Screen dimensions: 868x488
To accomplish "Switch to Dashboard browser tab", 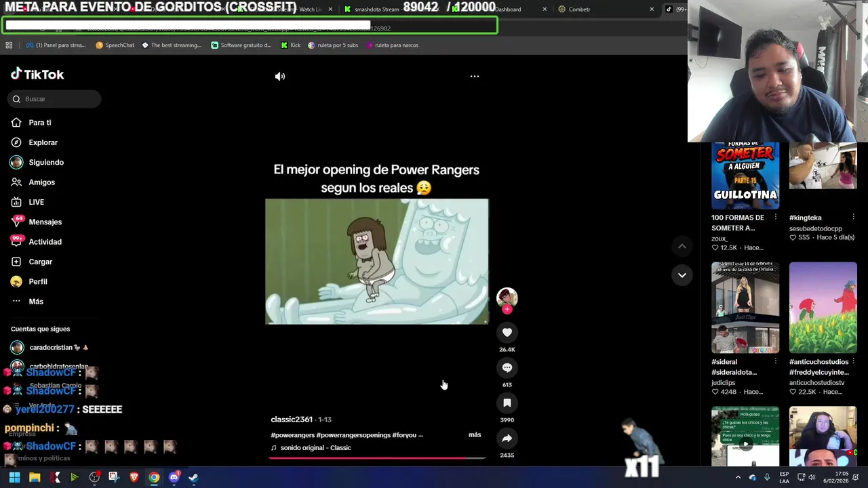I will click(507, 9).
